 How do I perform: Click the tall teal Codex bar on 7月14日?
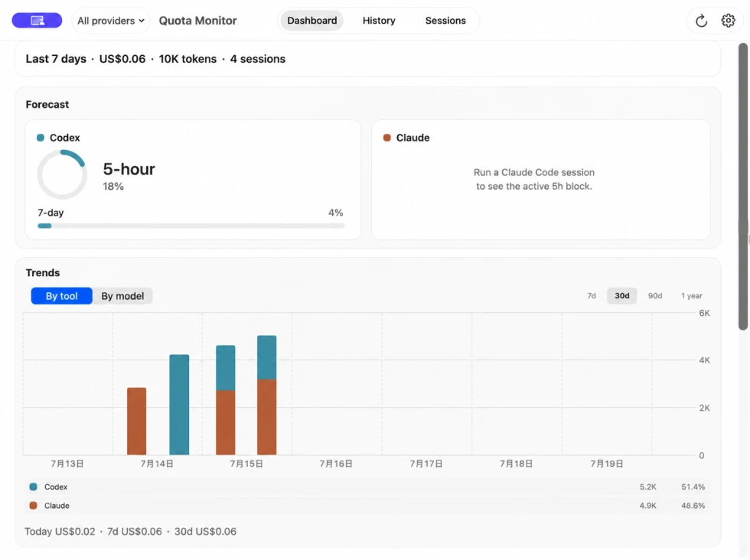point(179,405)
